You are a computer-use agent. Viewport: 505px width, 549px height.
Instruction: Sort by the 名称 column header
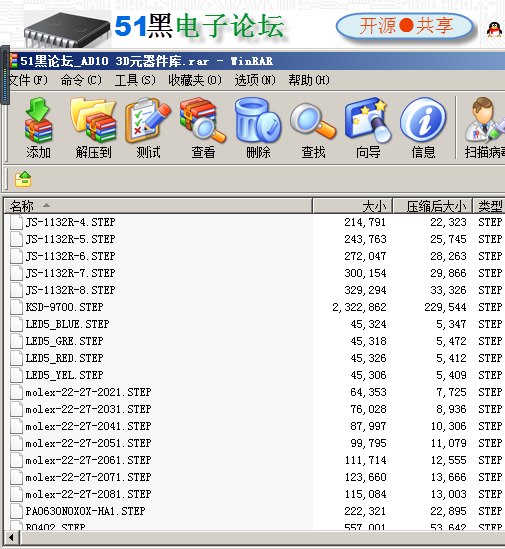point(158,206)
